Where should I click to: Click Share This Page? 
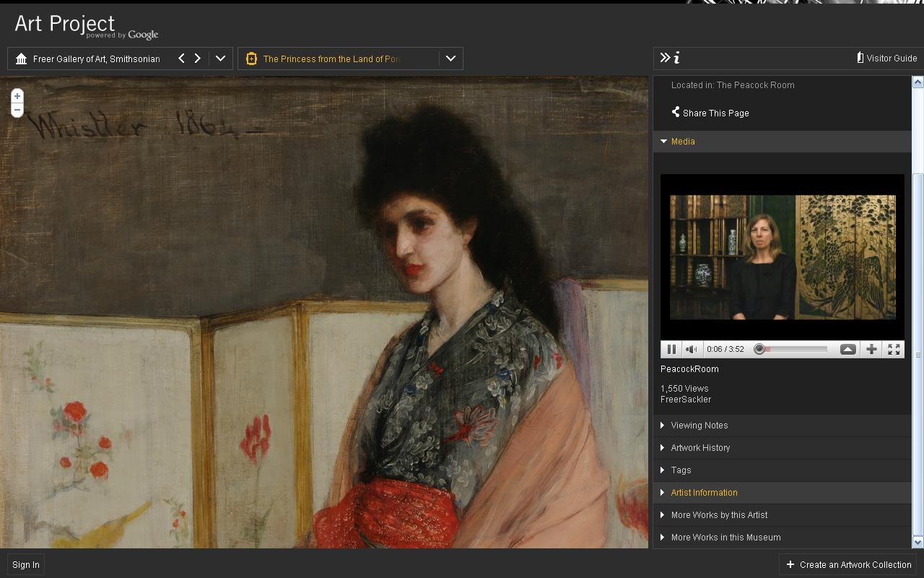pyautogui.click(x=710, y=113)
